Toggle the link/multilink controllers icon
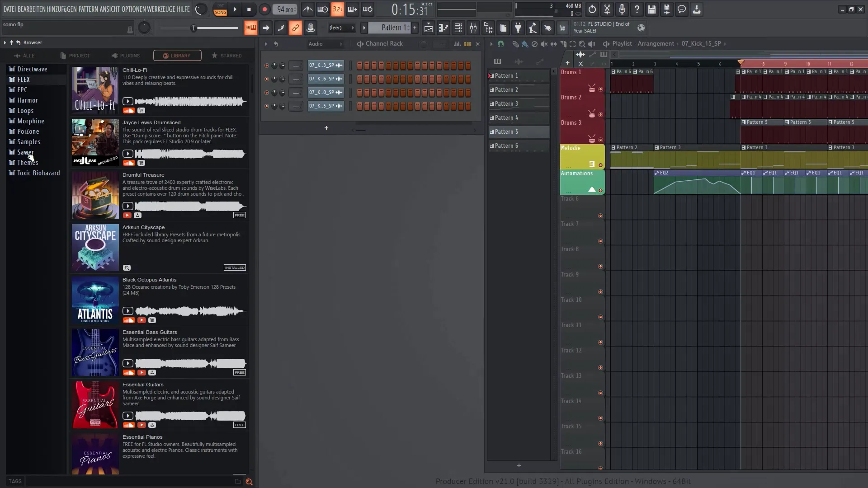This screenshot has height=488, width=868. (295, 28)
